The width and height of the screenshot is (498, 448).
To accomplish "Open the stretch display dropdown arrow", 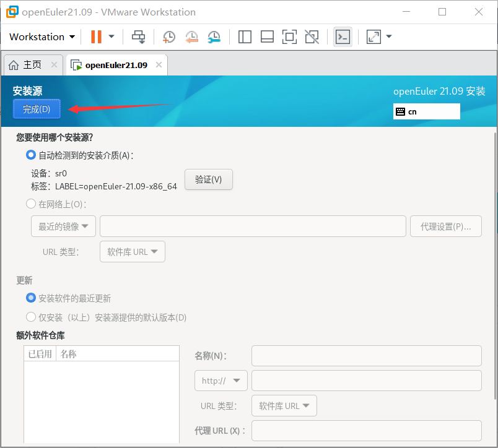I will 389,37.
